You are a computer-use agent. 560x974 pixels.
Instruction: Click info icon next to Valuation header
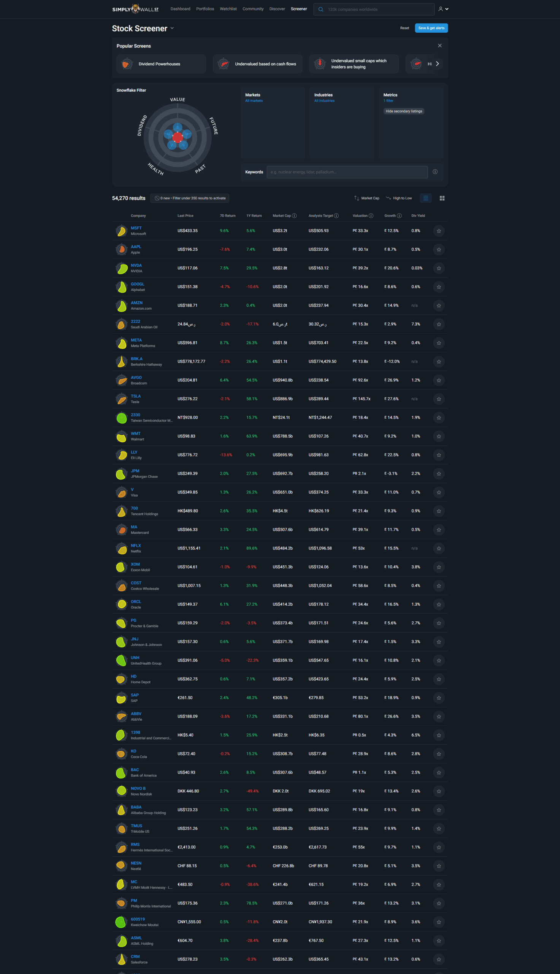tap(371, 215)
